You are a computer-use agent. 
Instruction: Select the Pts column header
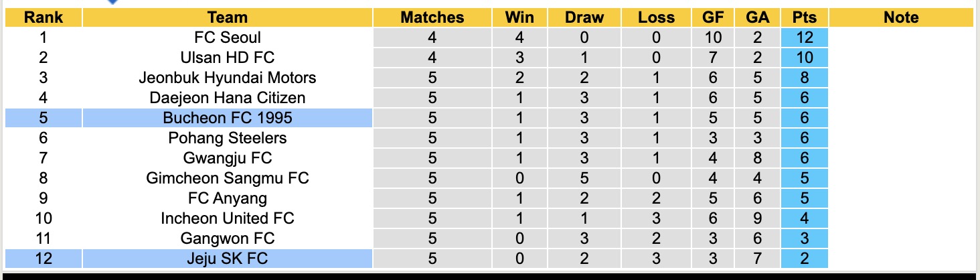804,17
